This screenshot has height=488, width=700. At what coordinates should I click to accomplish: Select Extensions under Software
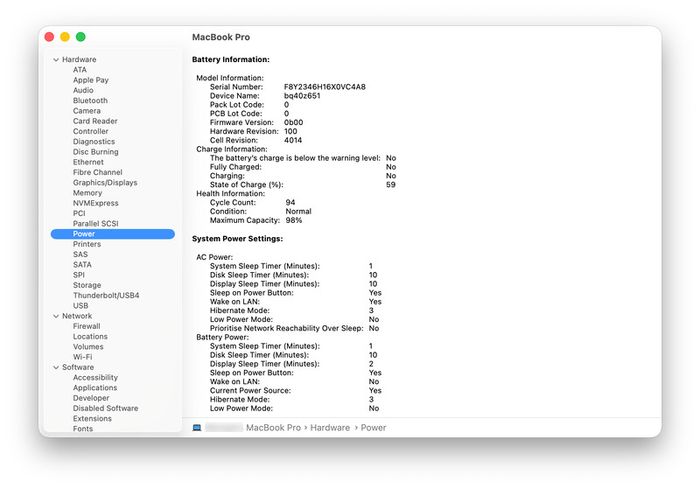92,419
